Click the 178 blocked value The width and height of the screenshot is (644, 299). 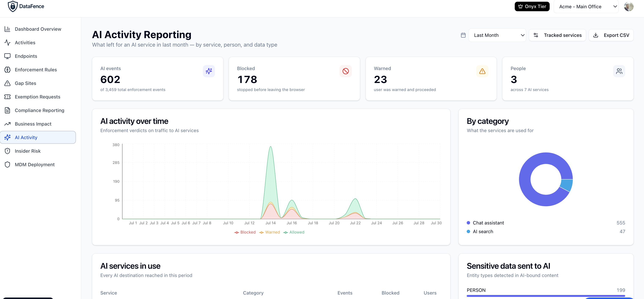pos(247,80)
